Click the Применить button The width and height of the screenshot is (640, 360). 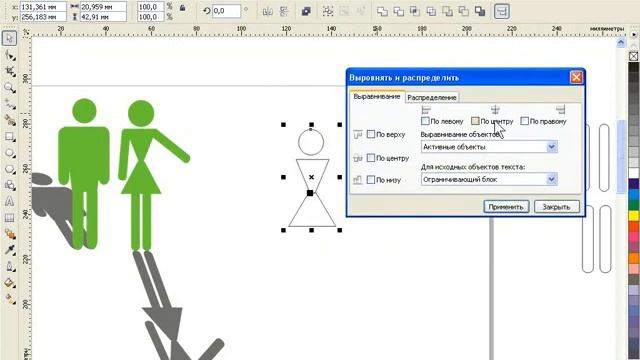506,207
